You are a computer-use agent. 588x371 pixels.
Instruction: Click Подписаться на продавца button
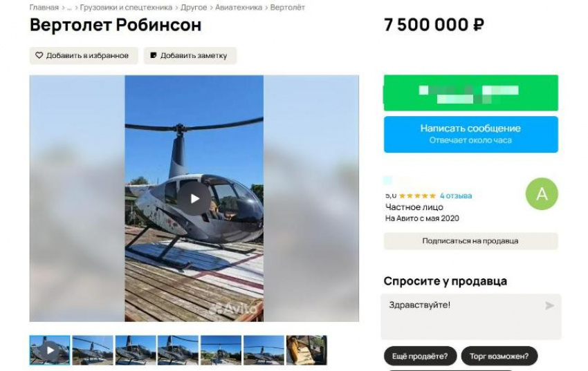pos(470,241)
